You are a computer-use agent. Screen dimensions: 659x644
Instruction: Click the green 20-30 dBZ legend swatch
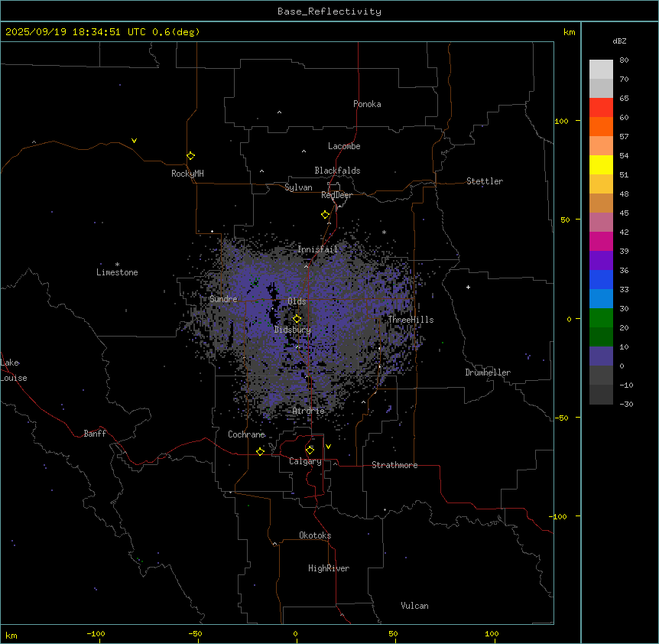click(x=601, y=318)
